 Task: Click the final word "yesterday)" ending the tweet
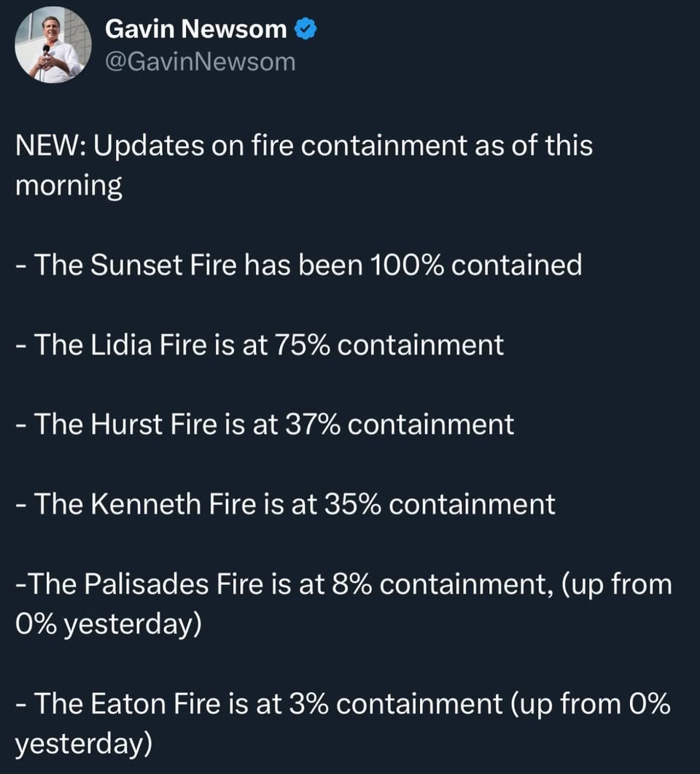point(84,743)
